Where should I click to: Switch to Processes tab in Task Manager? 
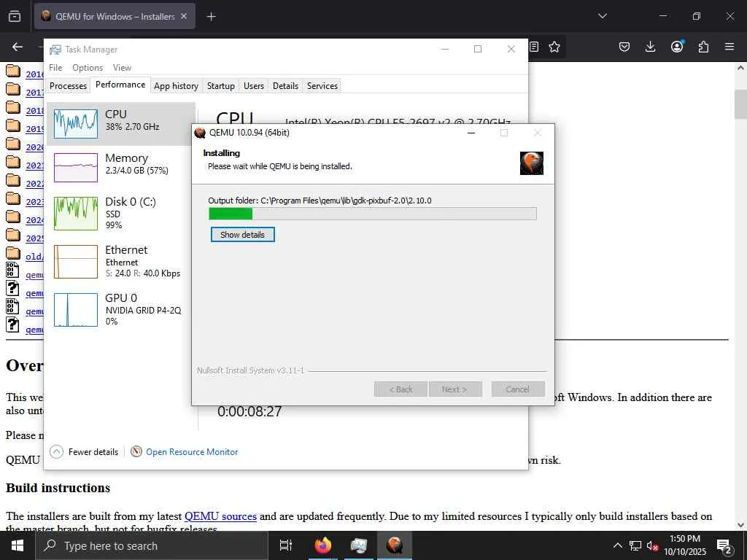[x=68, y=86]
